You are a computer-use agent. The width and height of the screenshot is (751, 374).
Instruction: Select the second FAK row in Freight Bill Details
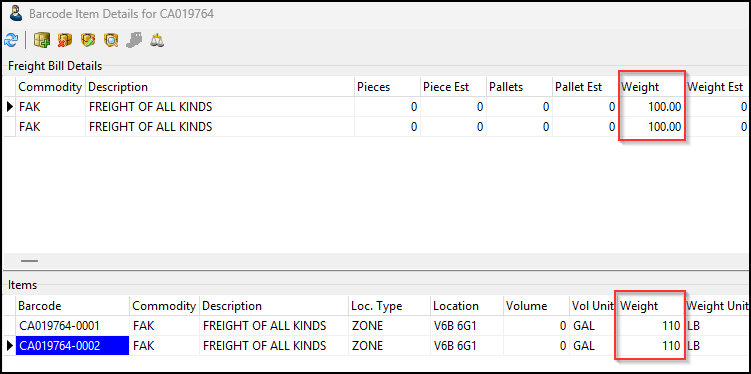tap(376, 127)
